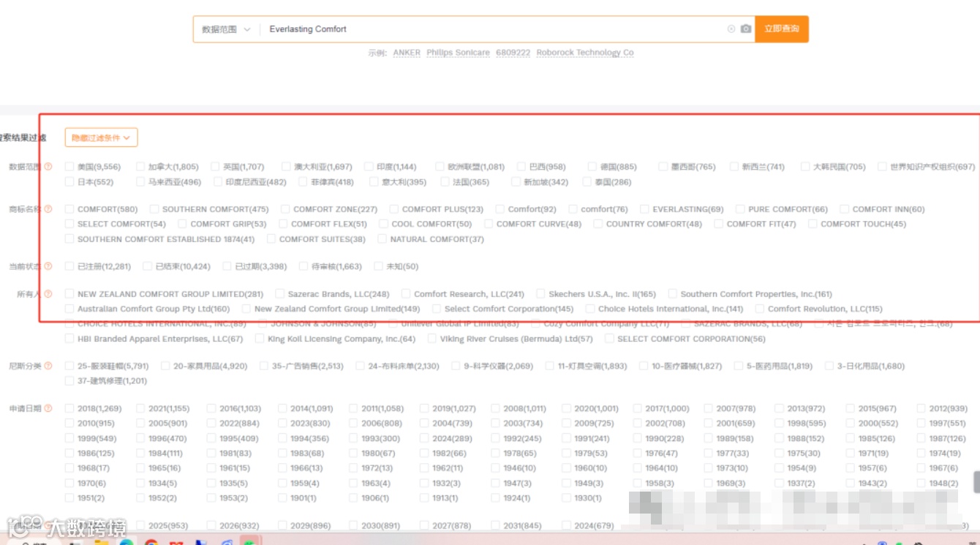Viewport: 980px width, 545px height.
Task: Check Skechers U.S.A., Inc. II(165) owner box
Action: click(540, 294)
